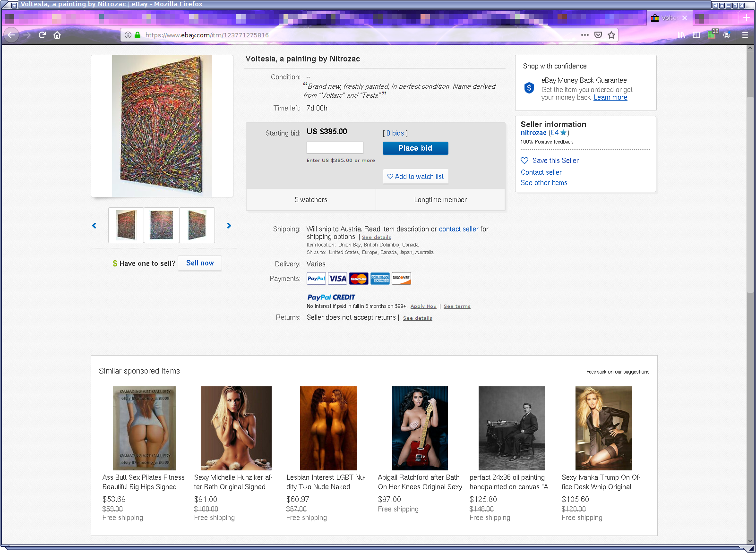Click the MasterCard payment logo

(359, 279)
